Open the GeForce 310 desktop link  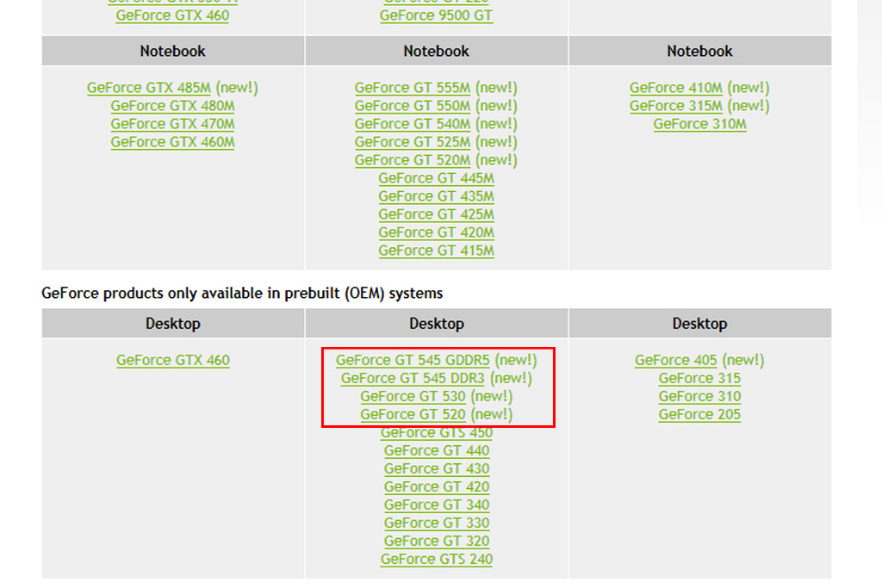699,396
